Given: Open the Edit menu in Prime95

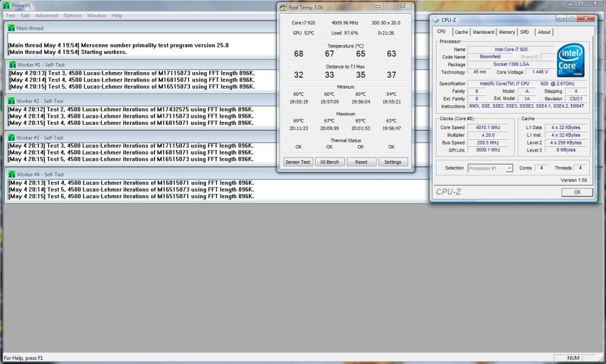Looking at the screenshot, I should (25, 15).
